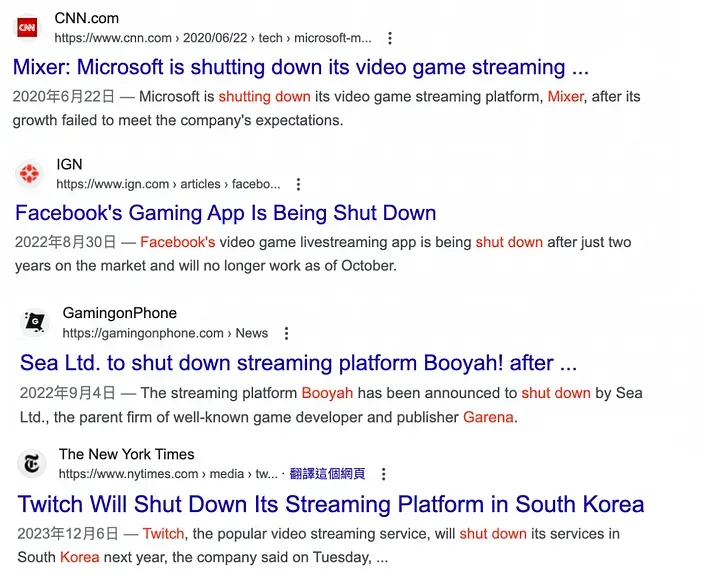Click the CNN favicon logo

point(27,28)
